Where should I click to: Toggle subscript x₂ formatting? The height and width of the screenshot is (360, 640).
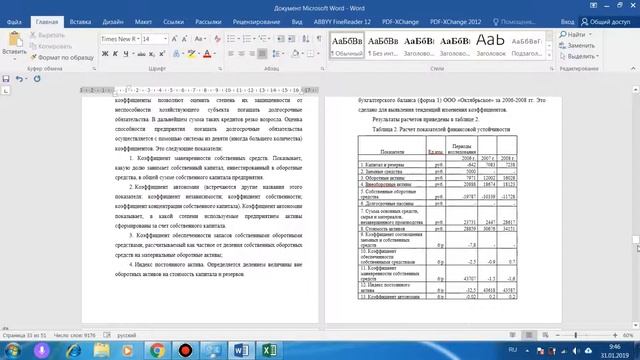pos(151,53)
